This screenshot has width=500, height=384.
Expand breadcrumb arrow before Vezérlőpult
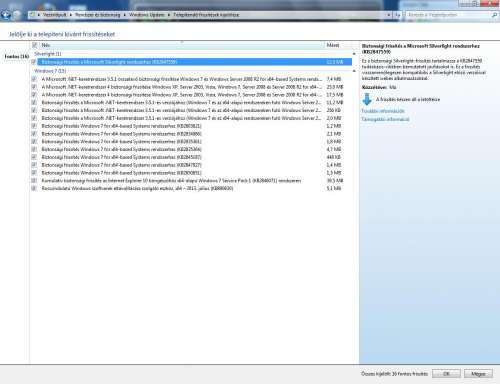tap(39, 15)
